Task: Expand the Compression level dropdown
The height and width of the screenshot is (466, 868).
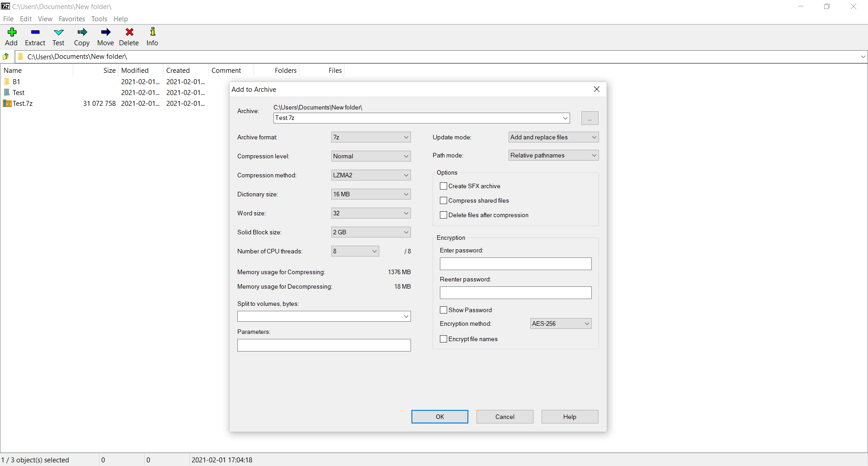Action: [x=371, y=156]
